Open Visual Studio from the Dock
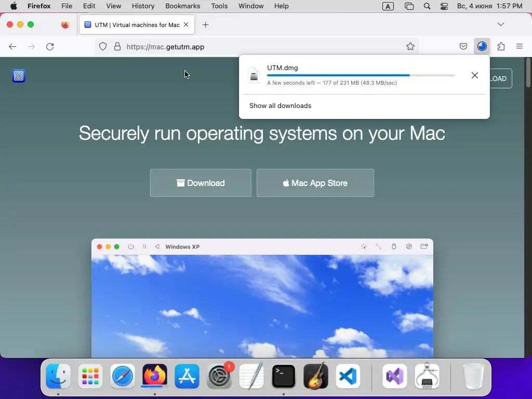This screenshot has height=399, width=532. (x=395, y=376)
